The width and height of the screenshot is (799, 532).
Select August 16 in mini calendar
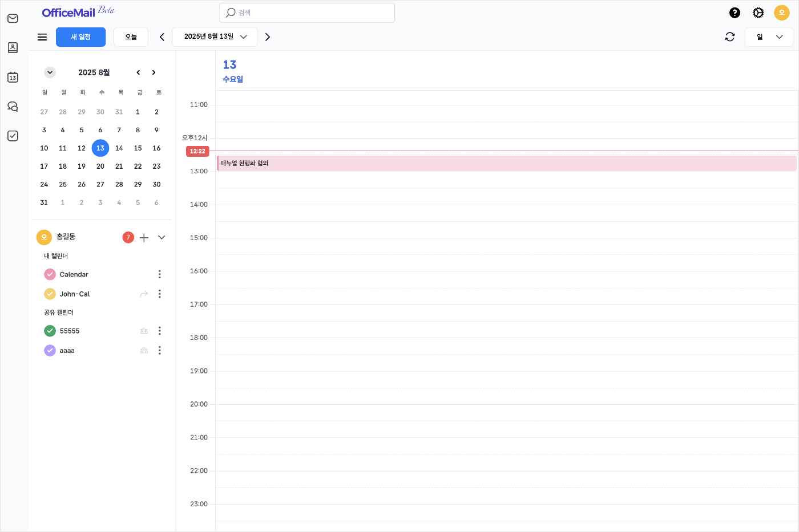pyautogui.click(x=156, y=148)
